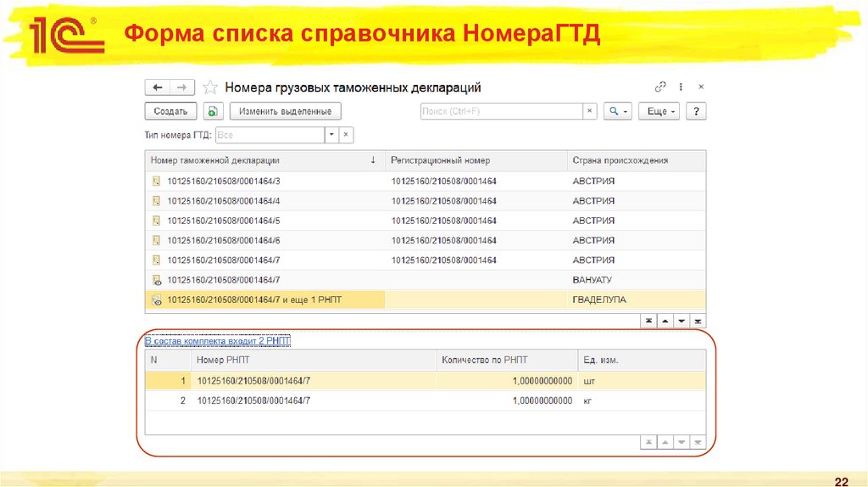Screen dimensions: 868x487
Task: Click the Ед. изм. column header
Action: [x=643, y=360]
